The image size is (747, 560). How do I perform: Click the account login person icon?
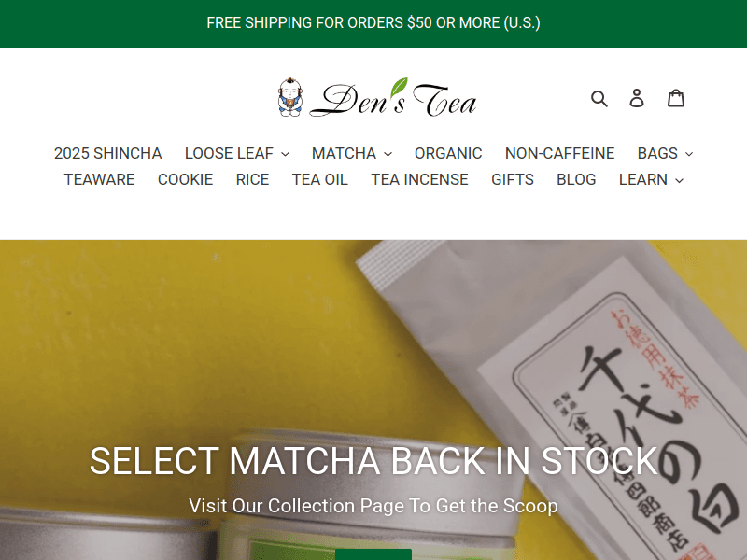click(637, 98)
